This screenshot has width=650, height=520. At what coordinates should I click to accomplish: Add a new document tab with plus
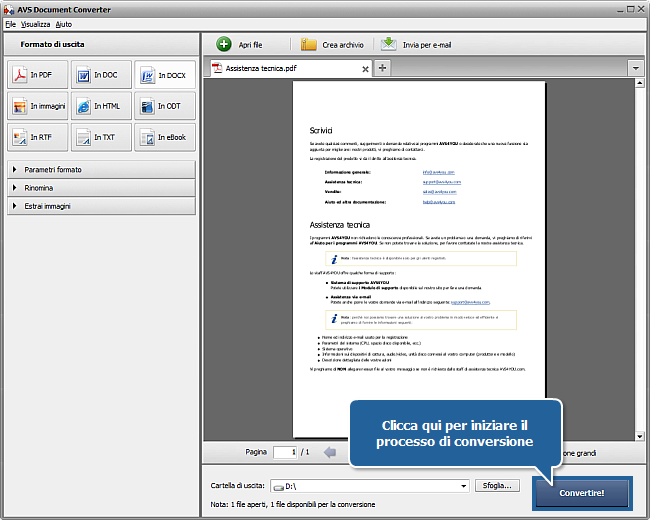tap(382, 68)
